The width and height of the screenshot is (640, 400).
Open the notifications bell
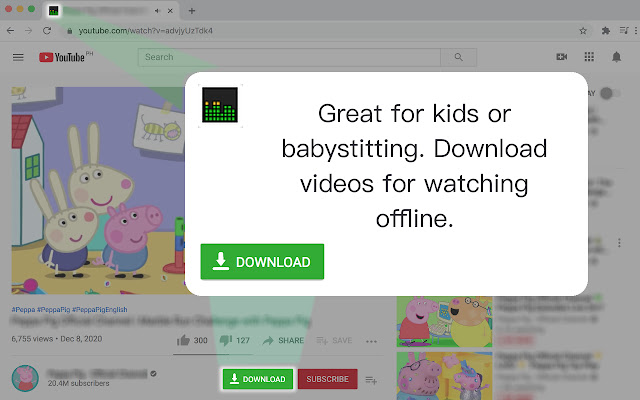[616, 57]
